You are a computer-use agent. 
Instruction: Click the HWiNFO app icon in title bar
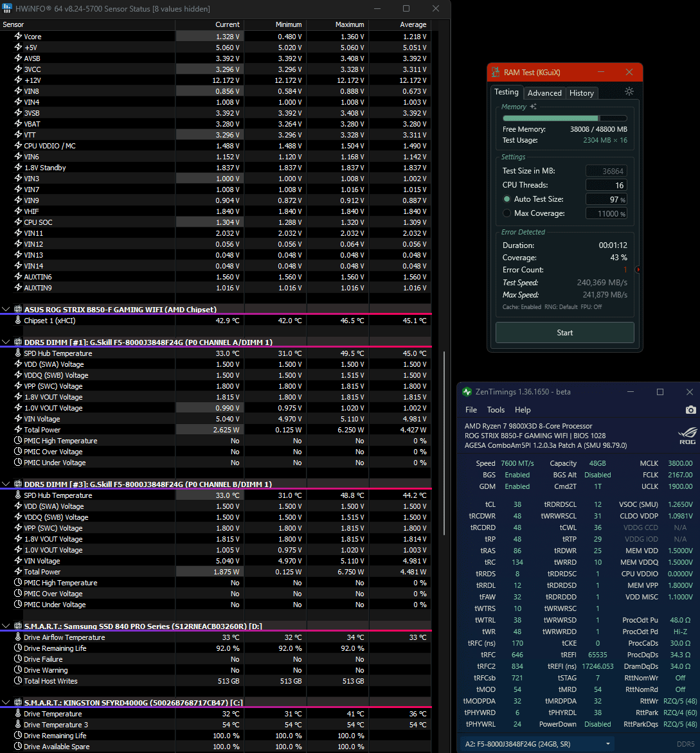(7, 8)
